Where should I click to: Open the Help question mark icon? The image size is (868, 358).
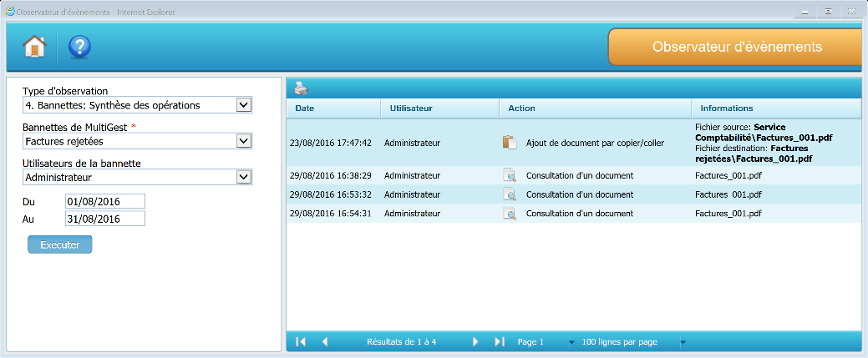[x=79, y=47]
